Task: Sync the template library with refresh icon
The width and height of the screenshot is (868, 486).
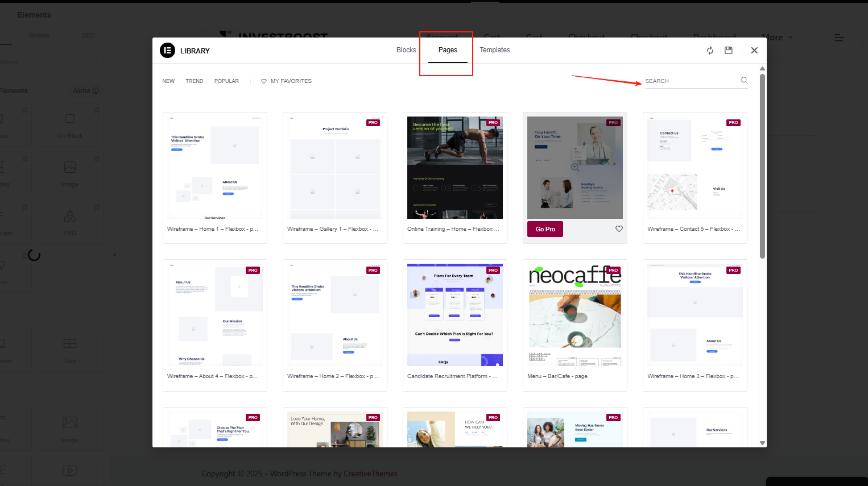Action: (710, 50)
